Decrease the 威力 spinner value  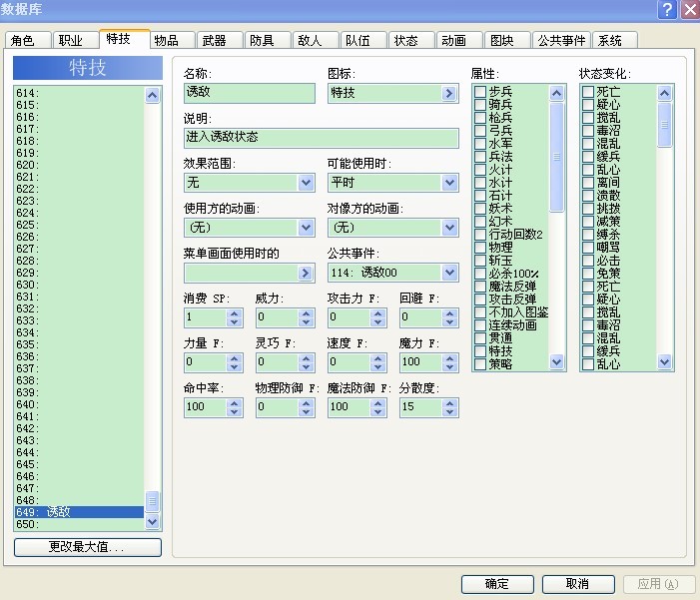coord(306,322)
